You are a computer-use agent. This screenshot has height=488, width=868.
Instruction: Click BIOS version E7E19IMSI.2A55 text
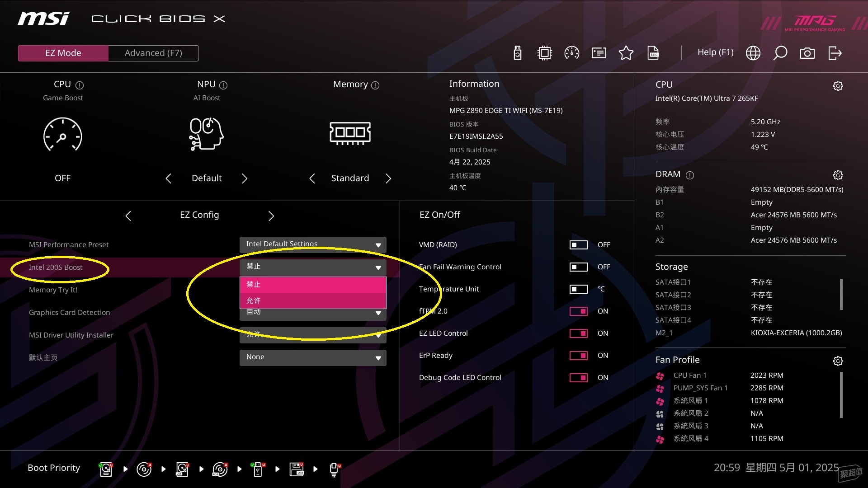(x=476, y=136)
